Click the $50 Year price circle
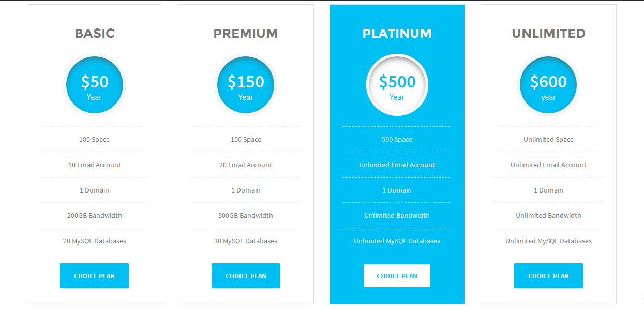The width and height of the screenshot is (644, 310). (x=95, y=85)
